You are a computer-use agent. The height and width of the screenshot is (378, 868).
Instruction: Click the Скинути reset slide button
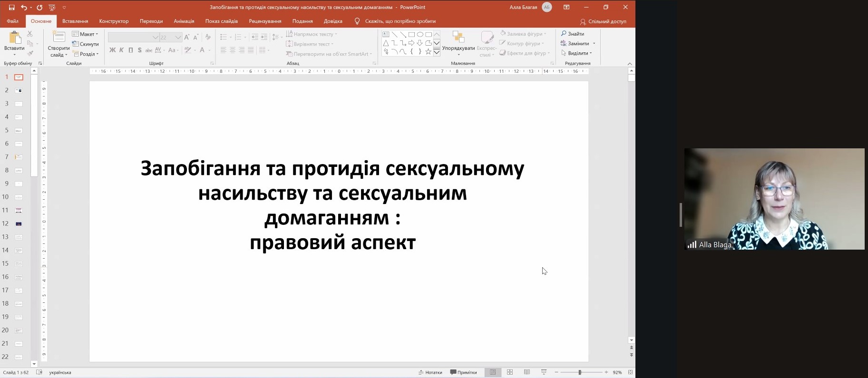point(86,44)
